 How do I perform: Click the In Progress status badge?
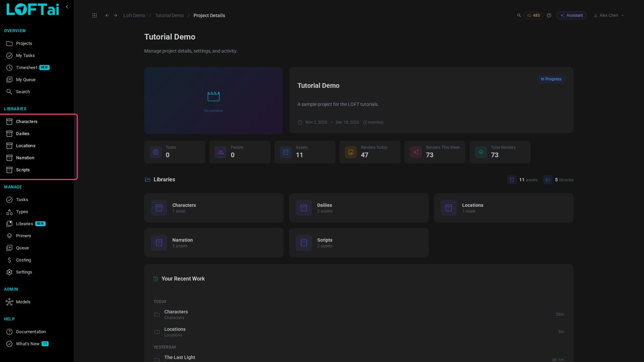click(x=551, y=79)
